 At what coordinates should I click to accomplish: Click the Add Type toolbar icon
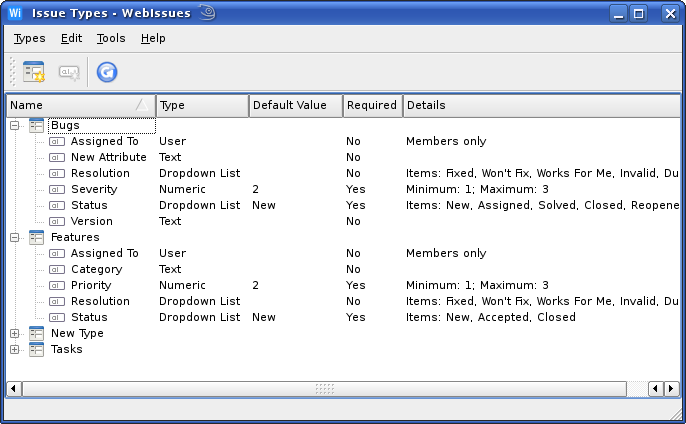[34, 72]
